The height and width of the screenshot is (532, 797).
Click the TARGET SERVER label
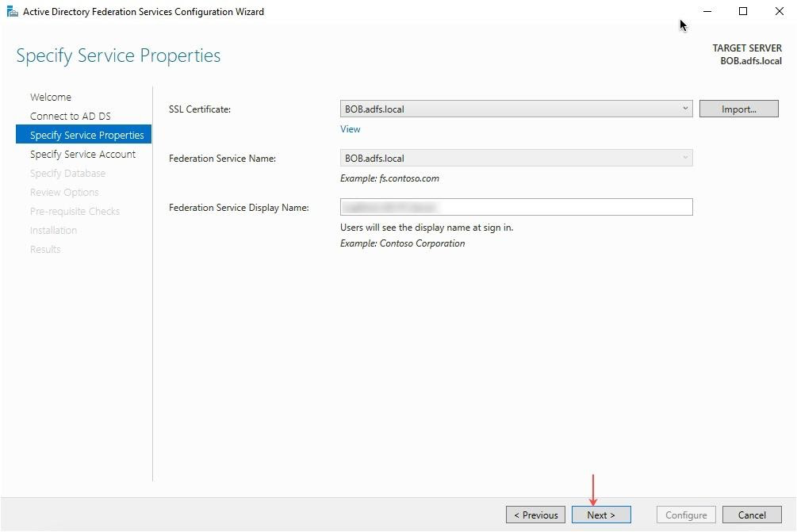(747, 48)
